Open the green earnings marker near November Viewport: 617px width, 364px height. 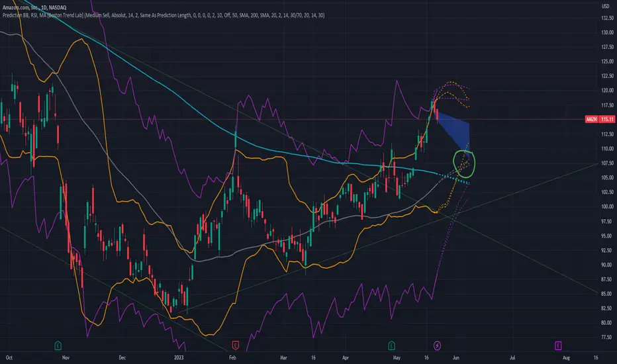pos(58,346)
